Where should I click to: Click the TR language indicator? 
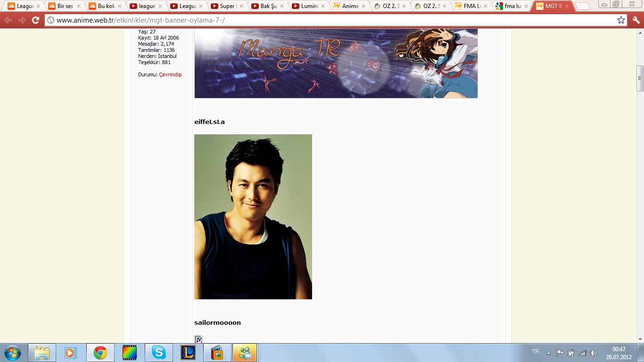pos(535,352)
